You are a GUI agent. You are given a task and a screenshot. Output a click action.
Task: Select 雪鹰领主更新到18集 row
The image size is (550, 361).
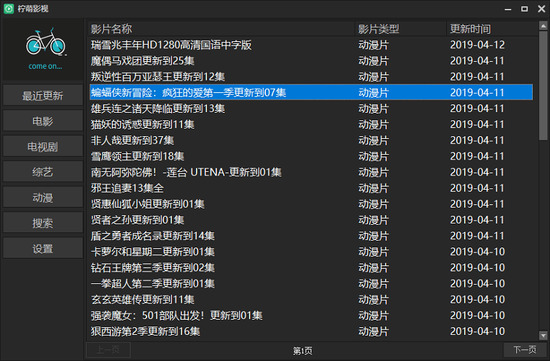coord(311,156)
